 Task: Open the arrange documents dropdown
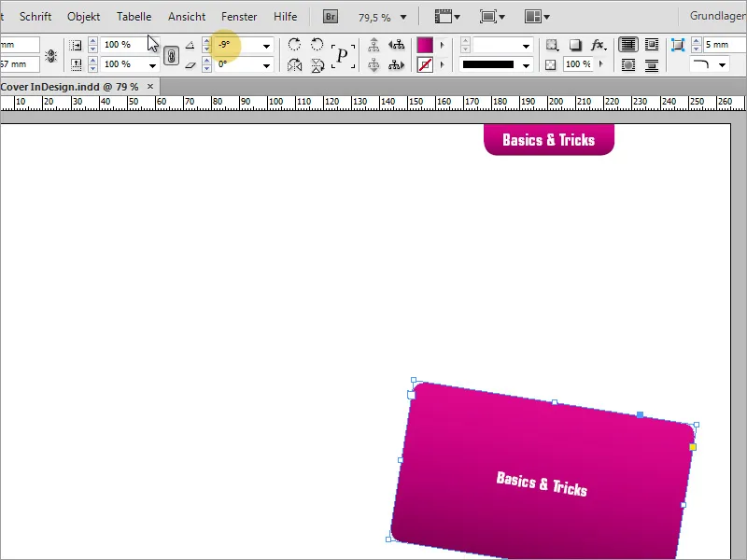(x=537, y=17)
